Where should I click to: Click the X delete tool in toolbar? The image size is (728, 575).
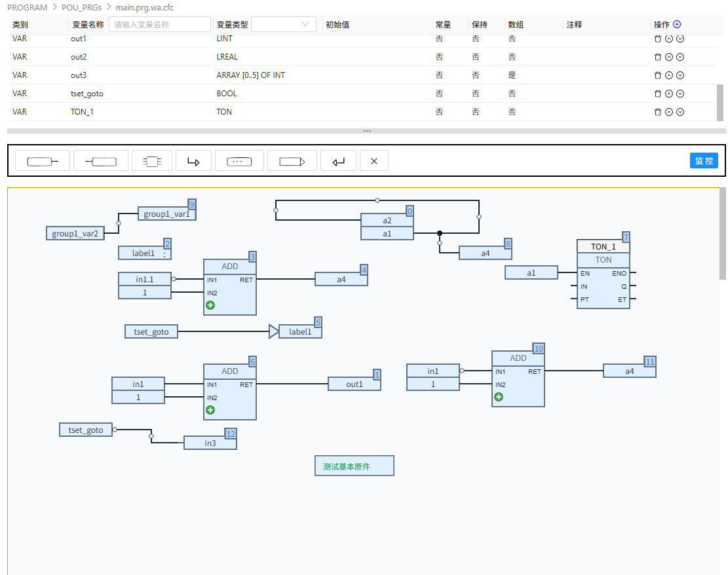pyautogui.click(x=374, y=161)
